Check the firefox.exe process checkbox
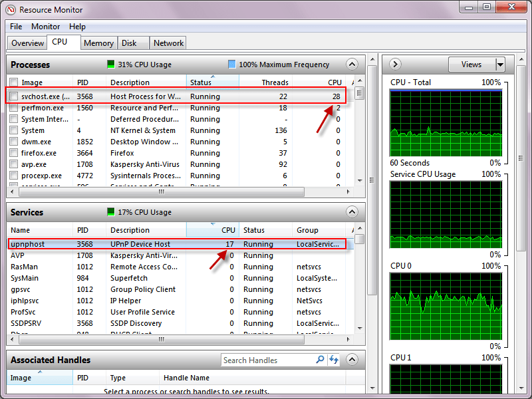Screen dimensions: 532x399 pos(15,153)
